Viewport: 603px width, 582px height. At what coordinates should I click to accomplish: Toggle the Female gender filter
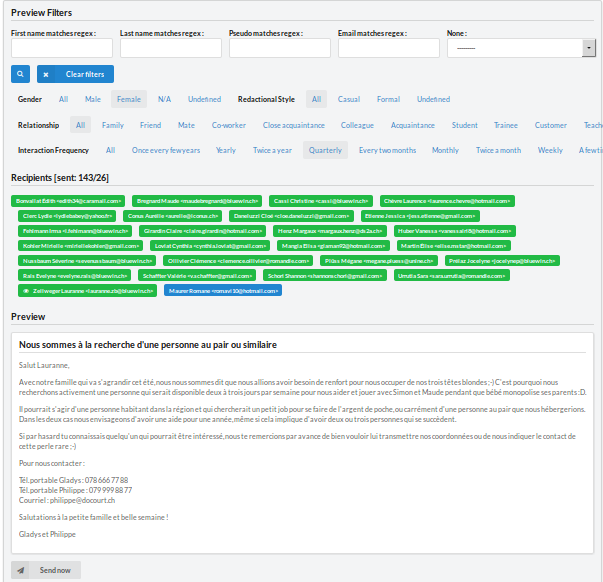click(x=129, y=99)
